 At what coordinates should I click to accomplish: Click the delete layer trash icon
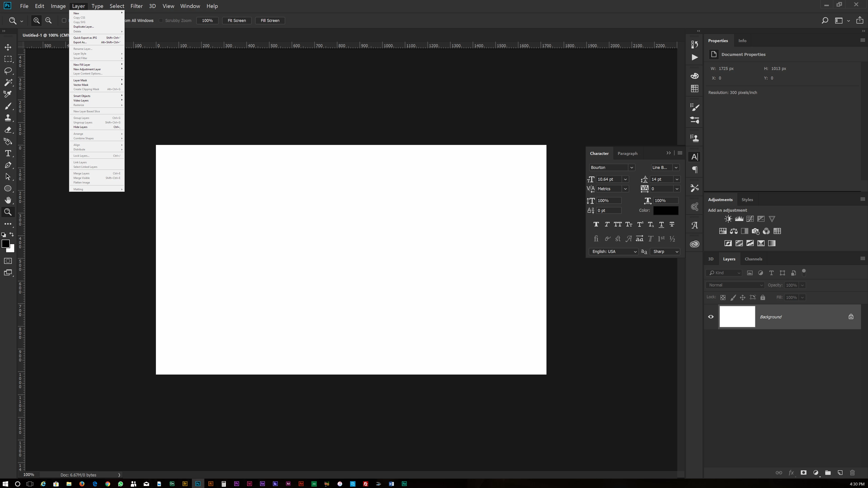pos(852,473)
